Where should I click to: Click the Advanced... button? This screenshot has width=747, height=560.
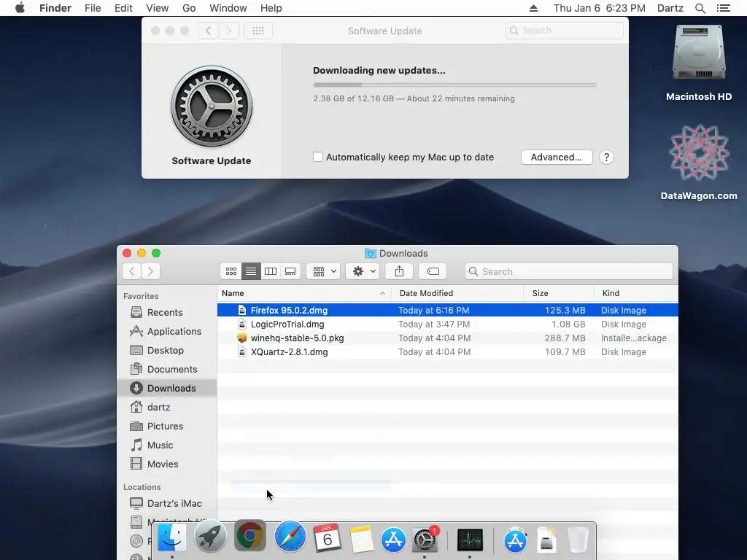coord(557,157)
